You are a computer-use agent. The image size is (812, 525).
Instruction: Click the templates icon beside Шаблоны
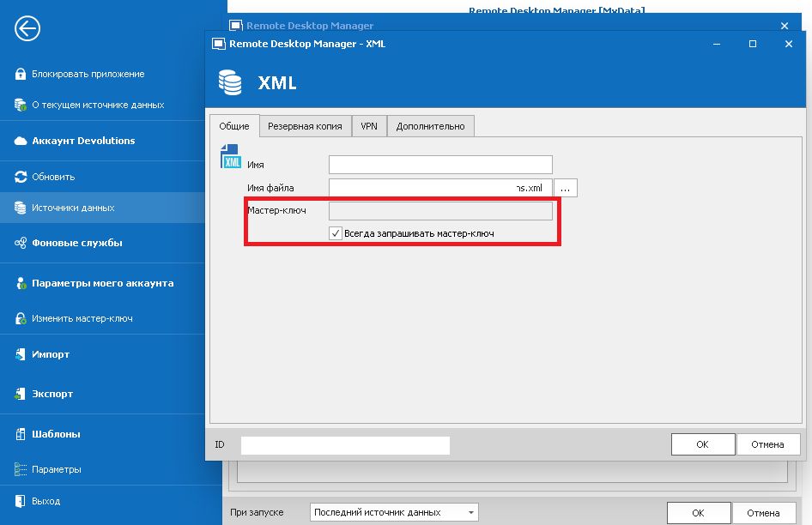click(x=21, y=434)
